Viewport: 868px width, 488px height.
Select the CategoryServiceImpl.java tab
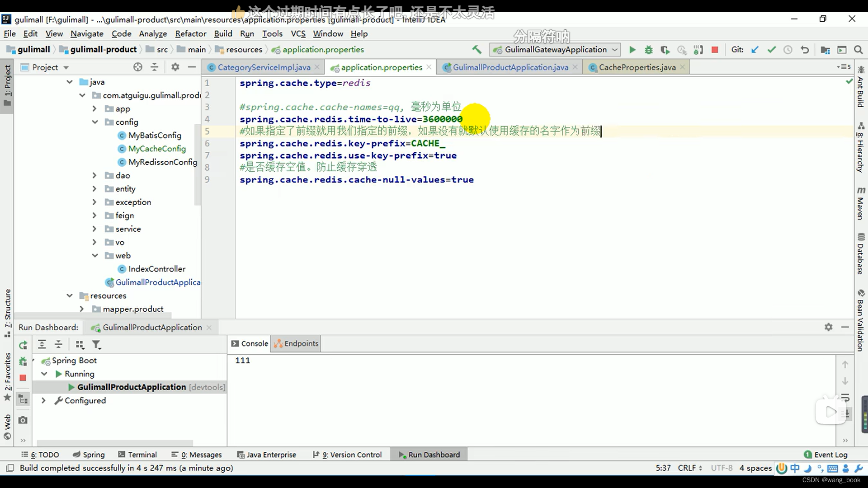[264, 67]
